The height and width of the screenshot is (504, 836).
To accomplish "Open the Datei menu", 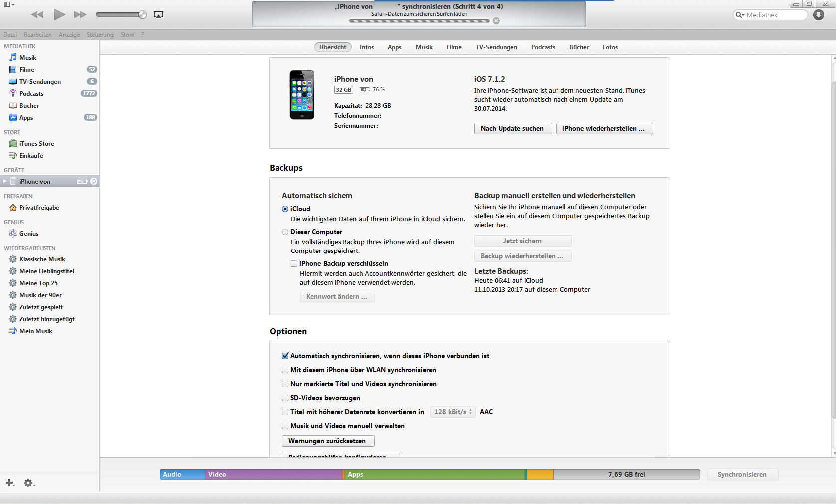I will (10, 35).
